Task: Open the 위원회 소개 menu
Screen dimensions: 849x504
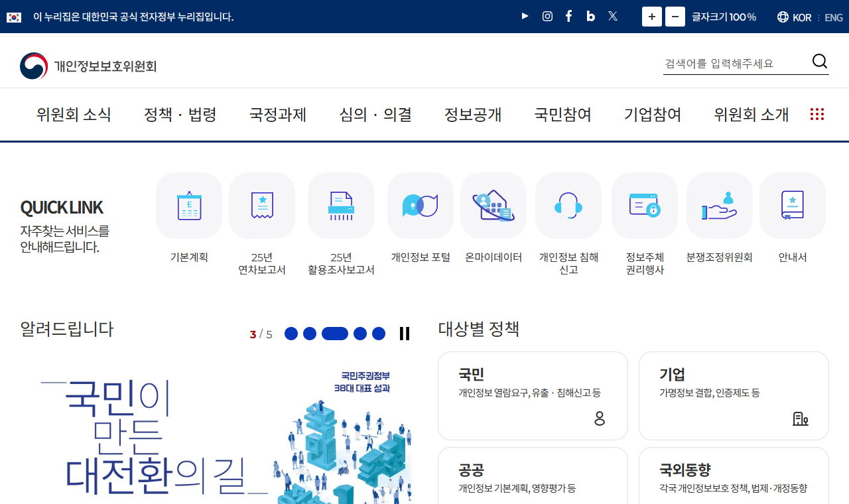Action: click(x=751, y=115)
